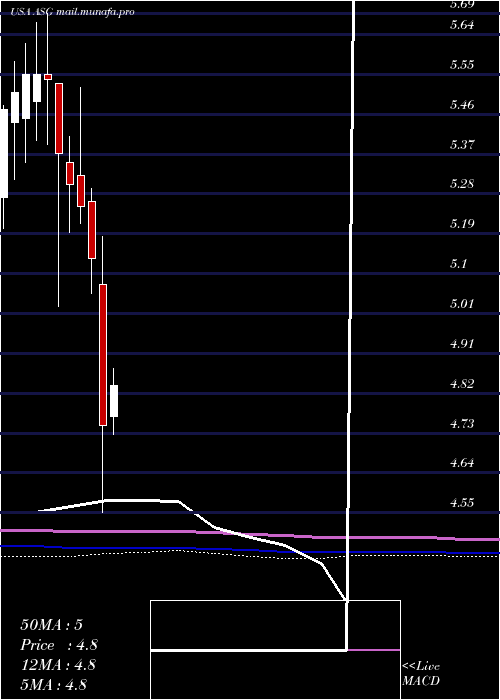The width and height of the screenshot is (500, 700).
Task: Click the 4.82 price axis label
Action: (x=462, y=383)
